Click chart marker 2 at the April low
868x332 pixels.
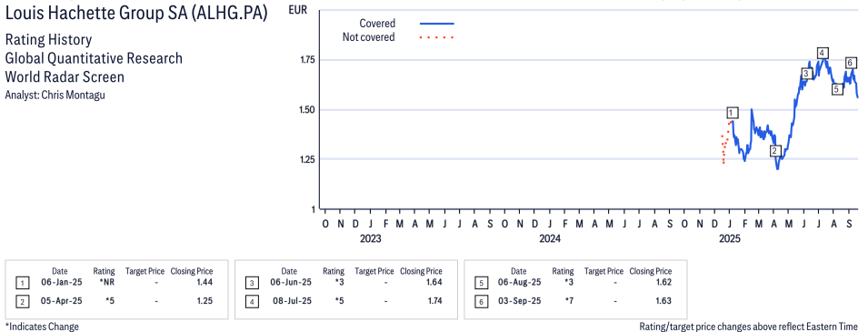pyautogui.click(x=775, y=151)
